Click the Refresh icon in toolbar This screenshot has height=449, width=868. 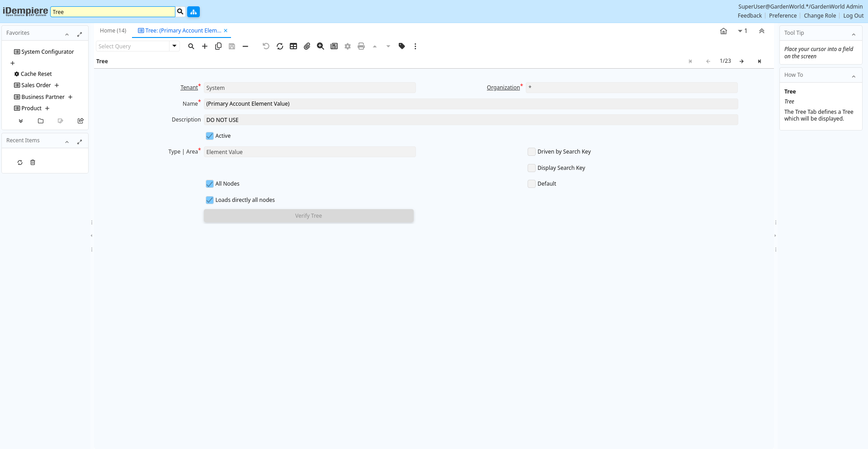(280, 46)
